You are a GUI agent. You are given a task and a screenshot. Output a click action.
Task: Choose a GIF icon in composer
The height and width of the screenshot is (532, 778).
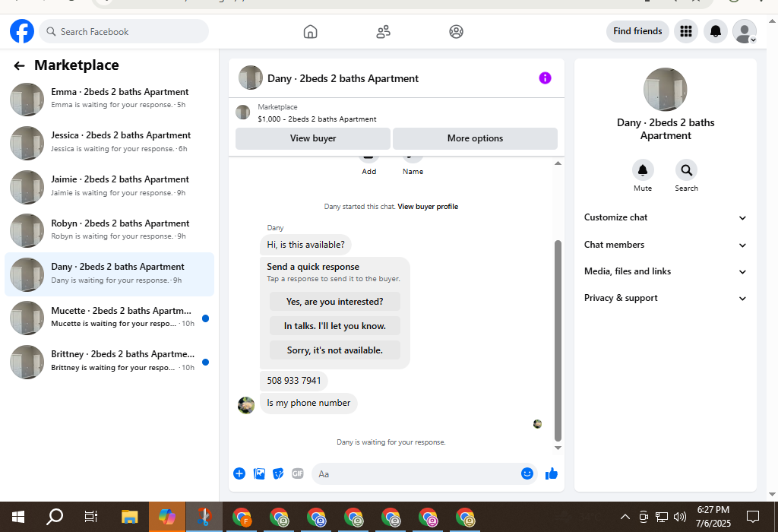(x=298, y=473)
